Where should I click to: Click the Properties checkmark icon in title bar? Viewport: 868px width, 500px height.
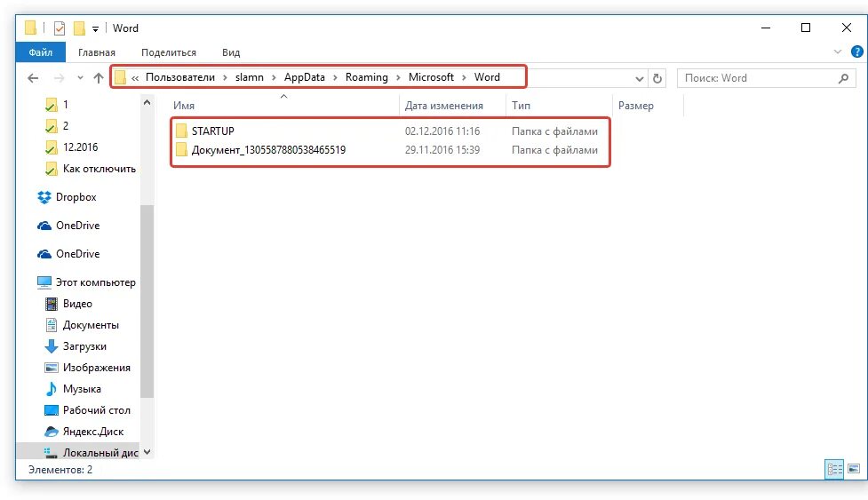[x=60, y=28]
